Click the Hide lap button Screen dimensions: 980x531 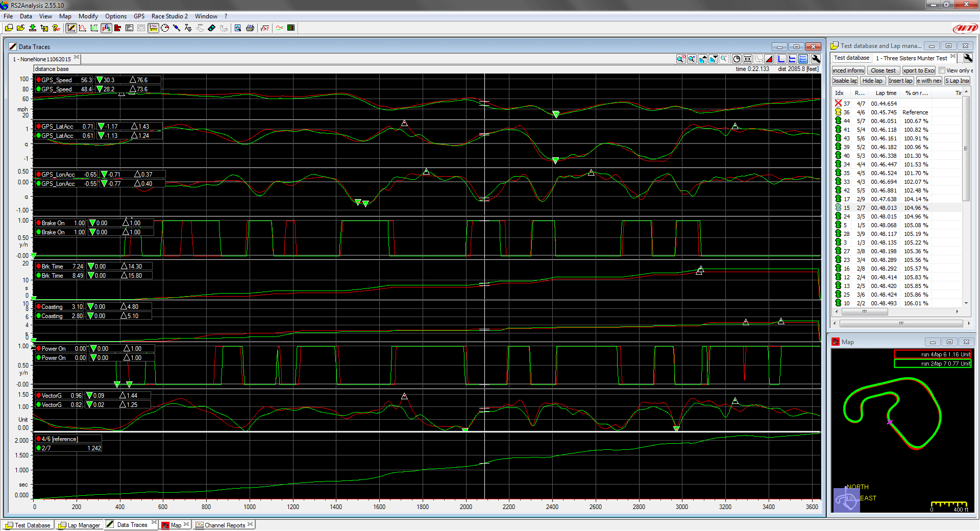pyautogui.click(x=872, y=81)
